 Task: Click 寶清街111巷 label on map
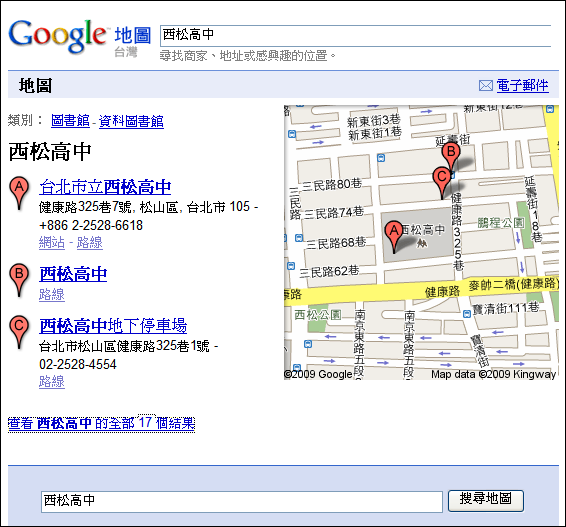pos(505,309)
